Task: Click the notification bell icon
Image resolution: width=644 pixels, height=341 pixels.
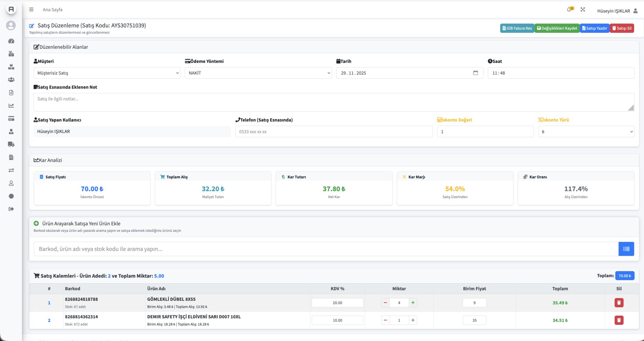Action: (x=569, y=10)
